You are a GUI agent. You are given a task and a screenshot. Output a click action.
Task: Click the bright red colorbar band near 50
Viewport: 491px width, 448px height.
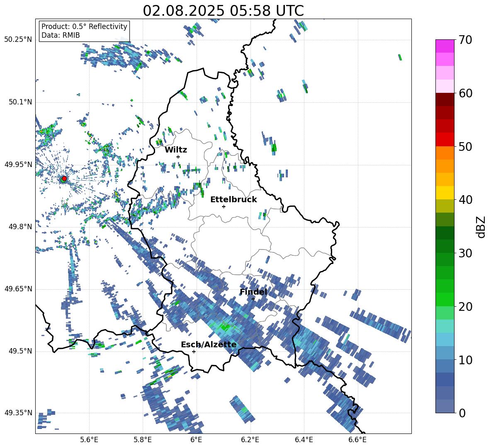(x=445, y=140)
